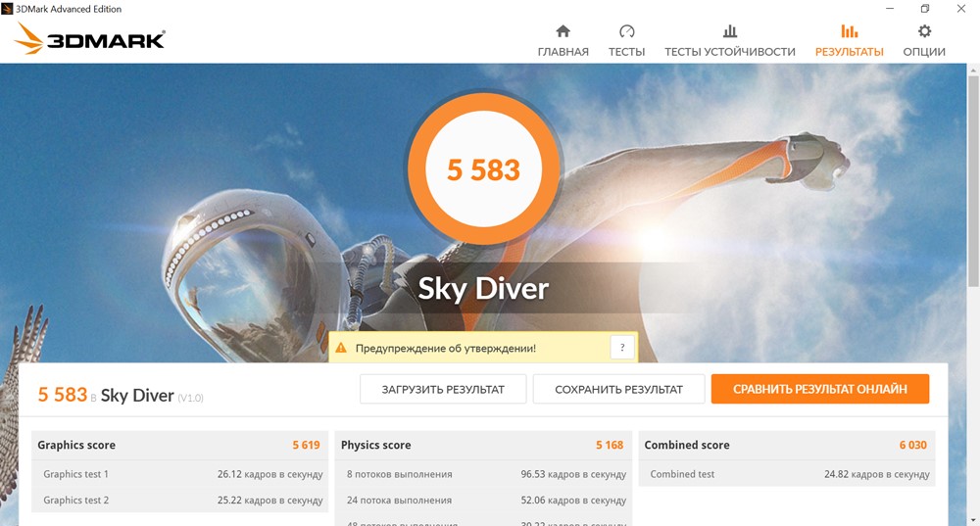Go to the ГЛАВНАЯ tab label
Image resolution: width=980 pixels, height=526 pixels.
[x=563, y=52]
